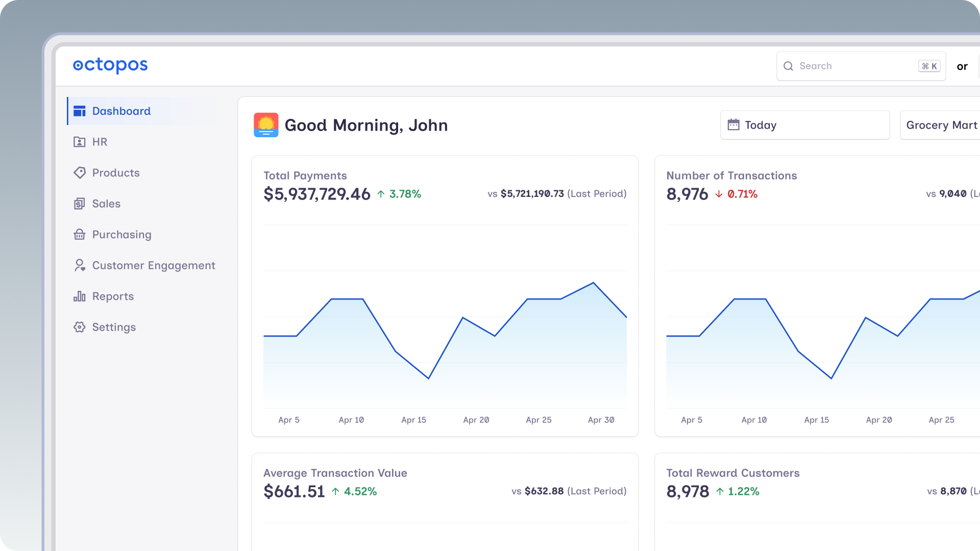Click the Sales receipt icon
This screenshot has height=551, width=980.
click(79, 204)
